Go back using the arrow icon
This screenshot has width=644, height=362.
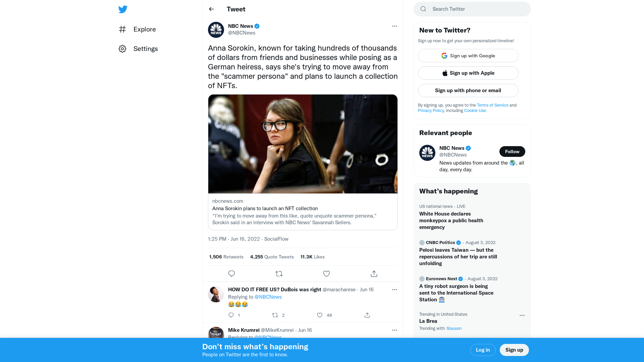point(211,9)
